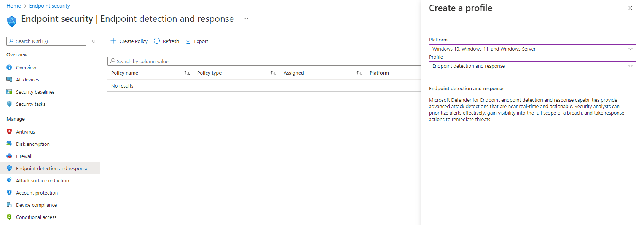644x225 pixels.
Task: Open the more options ellipsis beside page title
Action: tap(246, 19)
